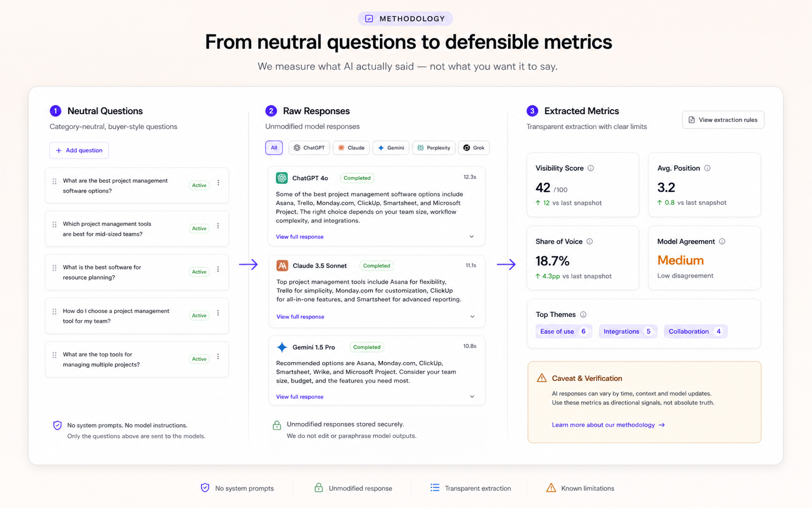Expand the Gemini 1.5 Pro response chevron

pos(472,396)
